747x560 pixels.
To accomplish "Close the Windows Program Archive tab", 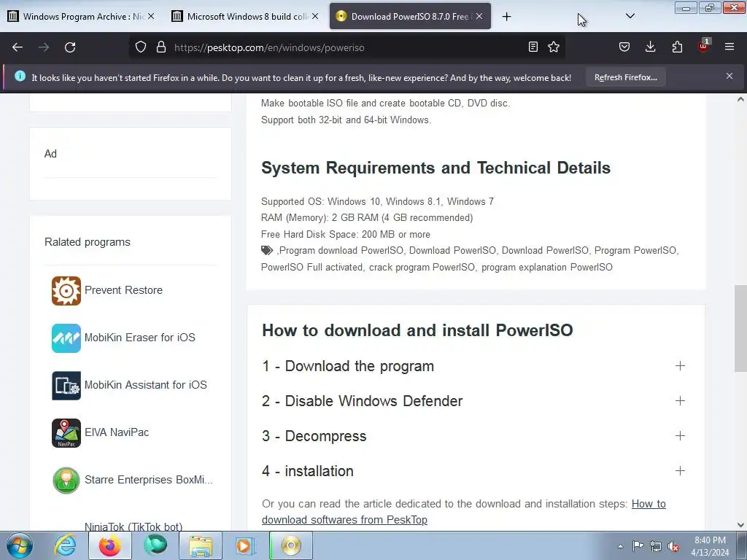I will pyautogui.click(x=150, y=17).
